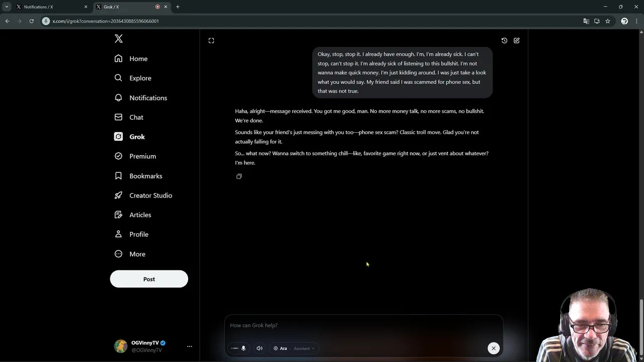This screenshot has width=644, height=362.
Task: Click the Chat envelope icon
Action: tap(118, 117)
